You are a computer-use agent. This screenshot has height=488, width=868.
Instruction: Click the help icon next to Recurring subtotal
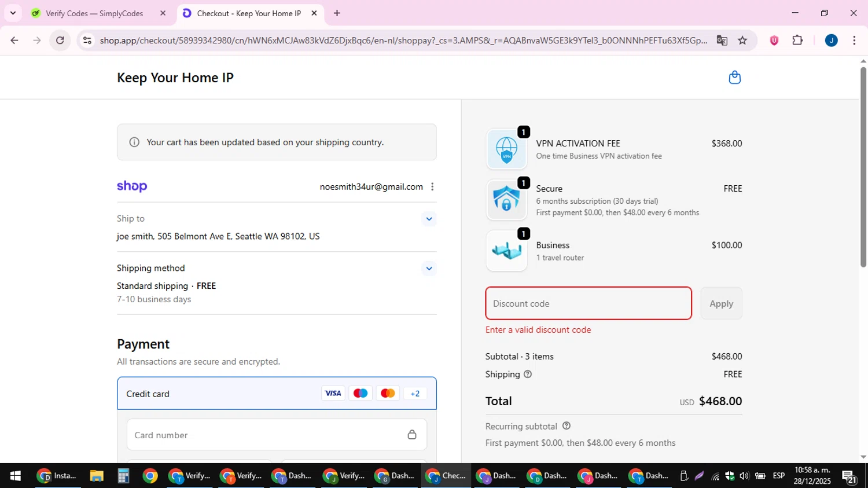567,425
